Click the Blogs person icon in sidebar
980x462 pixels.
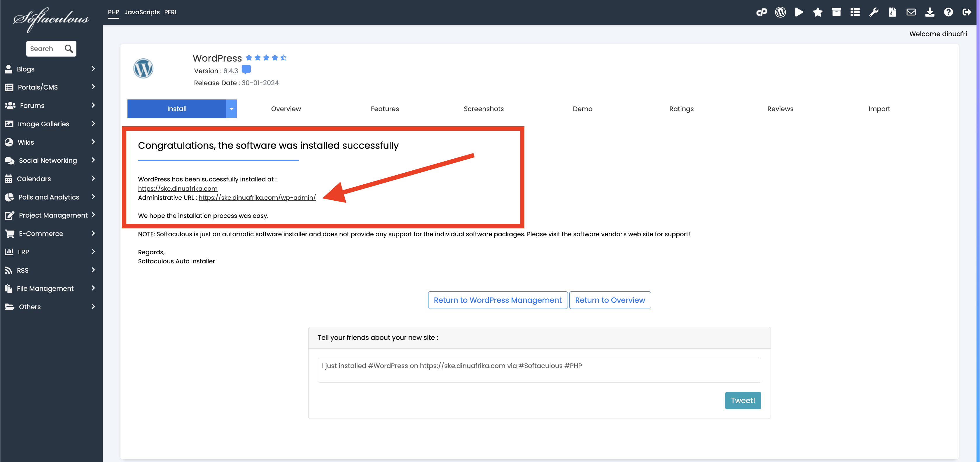click(x=8, y=69)
